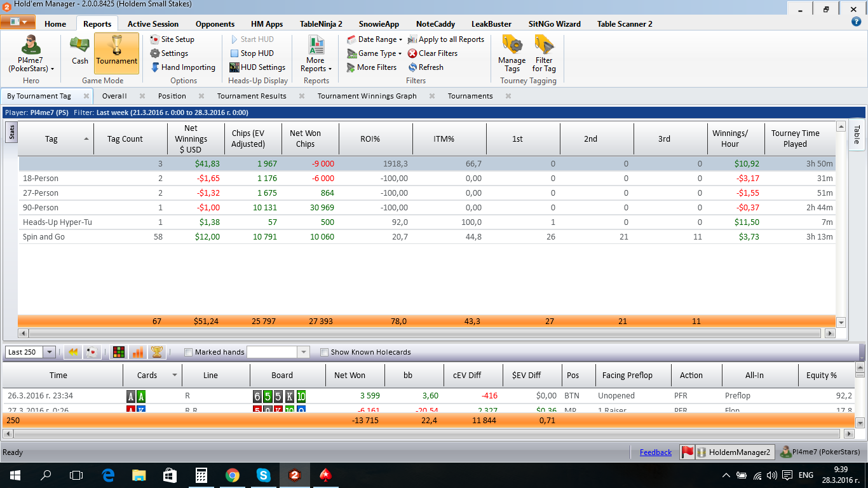
Task: Open the Game Type dropdown
Action: point(375,53)
